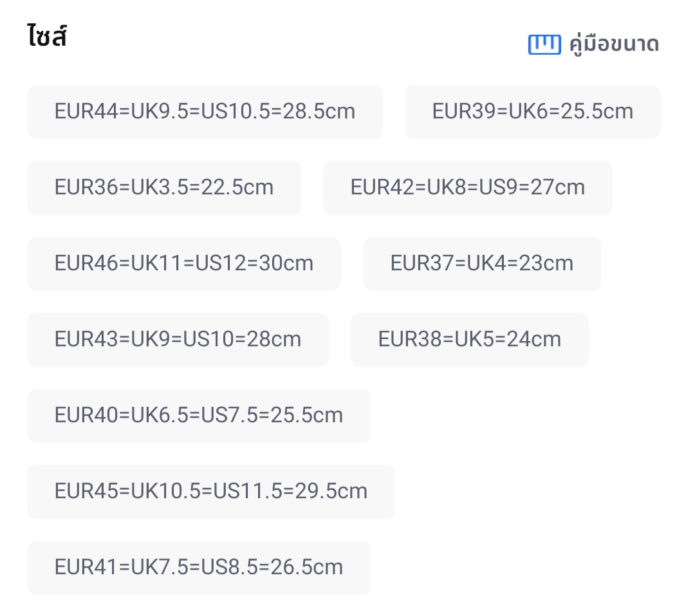Select the 29.5cm size chip

coord(210,491)
